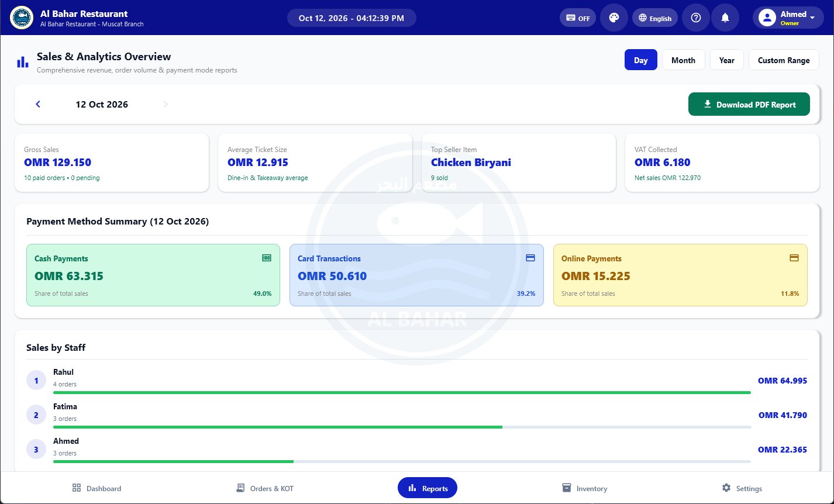The height and width of the screenshot is (504, 834).
Task: Click Fatima's total OMR 41.790
Action: (783, 415)
